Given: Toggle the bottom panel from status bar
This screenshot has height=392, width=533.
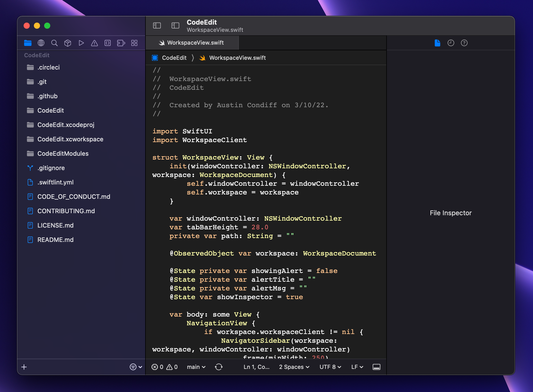Looking at the screenshot, I should [x=376, y=367].
